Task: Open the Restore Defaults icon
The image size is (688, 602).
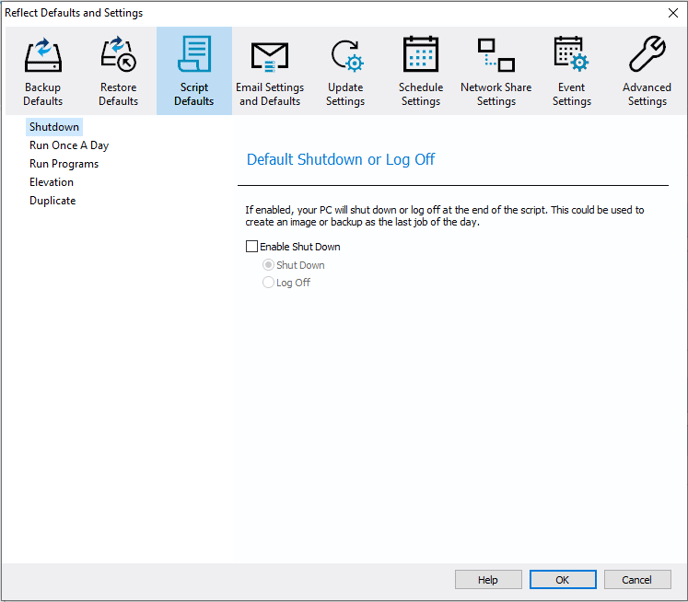Action: tap(118, 56)
